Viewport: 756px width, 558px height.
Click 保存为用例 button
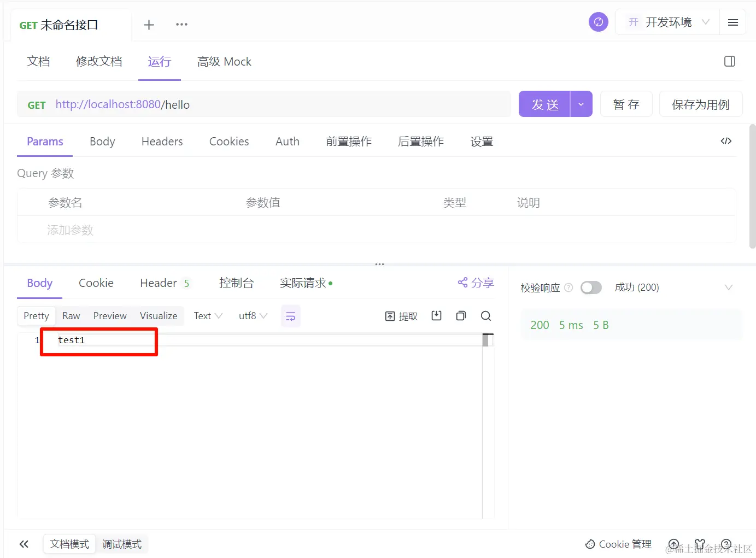(701, 104)
